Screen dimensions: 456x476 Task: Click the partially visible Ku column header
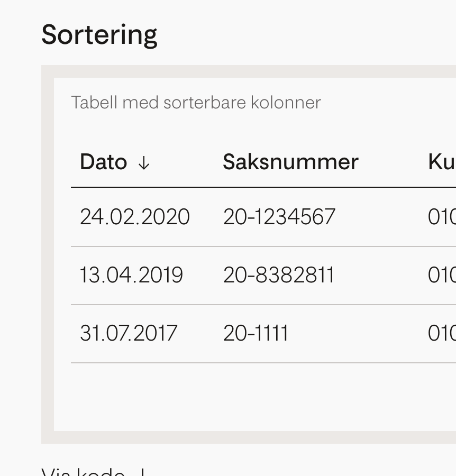click(x=442, y=162)
